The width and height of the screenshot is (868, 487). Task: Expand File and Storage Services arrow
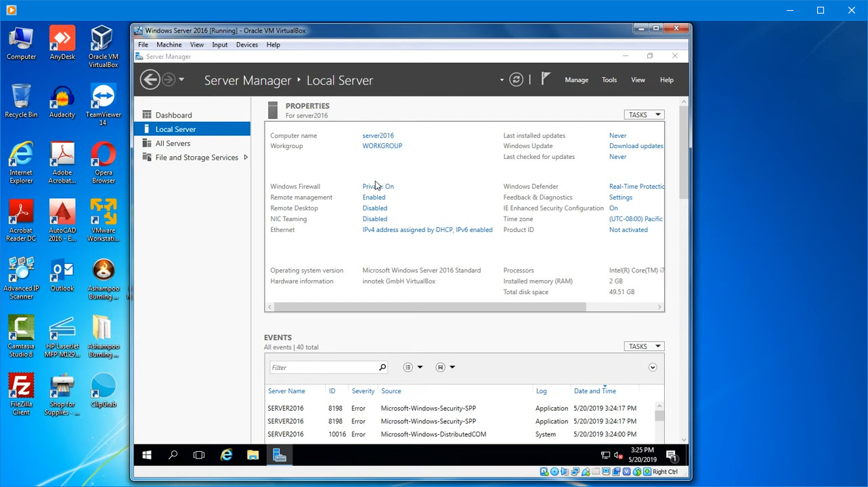pyautogui.click(x=246, y=158)
